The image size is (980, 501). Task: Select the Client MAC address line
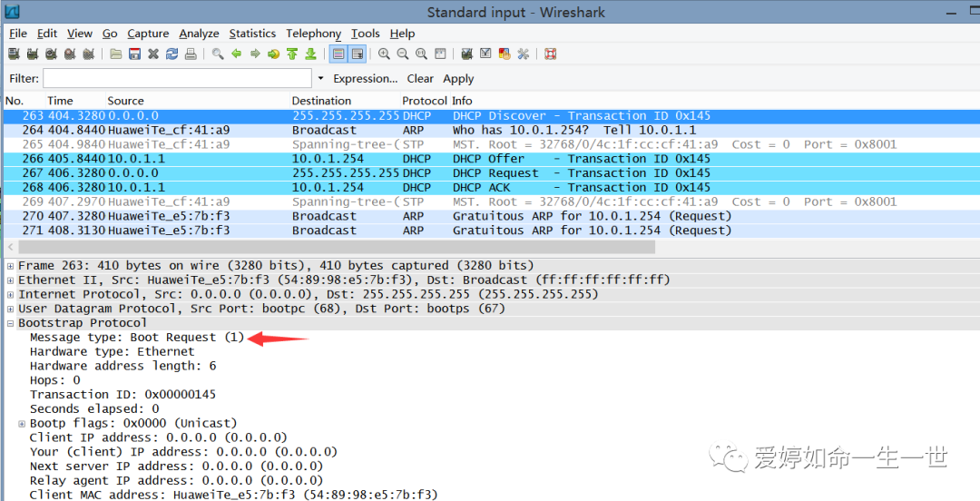[x=234, y=495]
